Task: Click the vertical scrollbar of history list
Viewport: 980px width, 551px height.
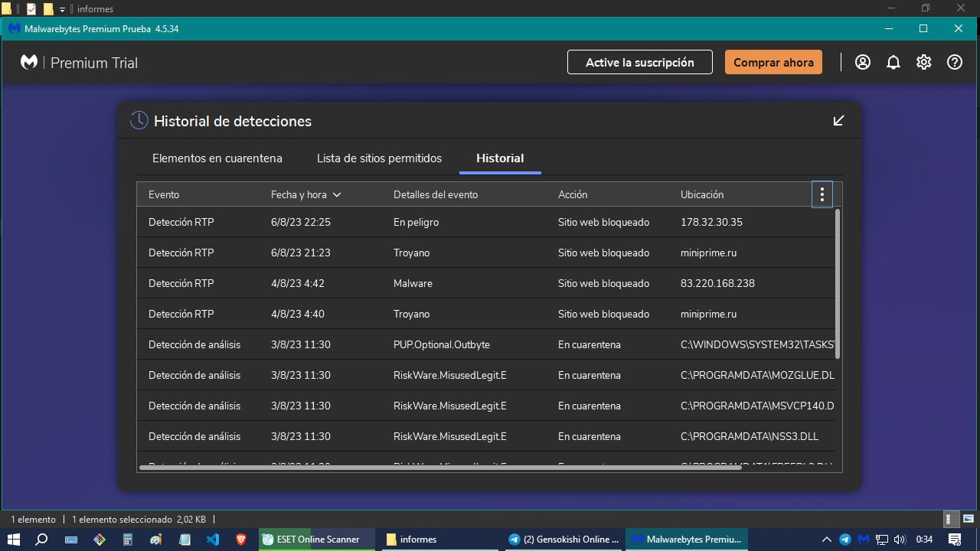Action: (x=837, y=283)
